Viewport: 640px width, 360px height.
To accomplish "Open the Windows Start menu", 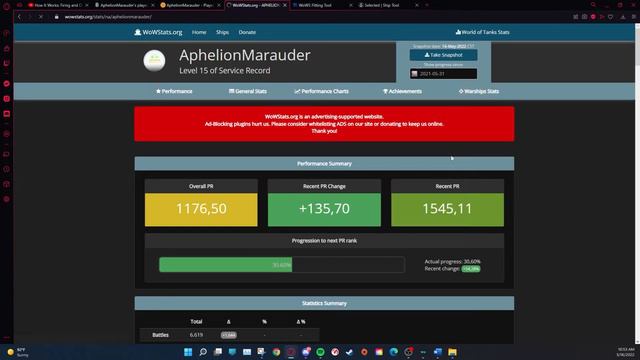I will [x=188, y=352].
